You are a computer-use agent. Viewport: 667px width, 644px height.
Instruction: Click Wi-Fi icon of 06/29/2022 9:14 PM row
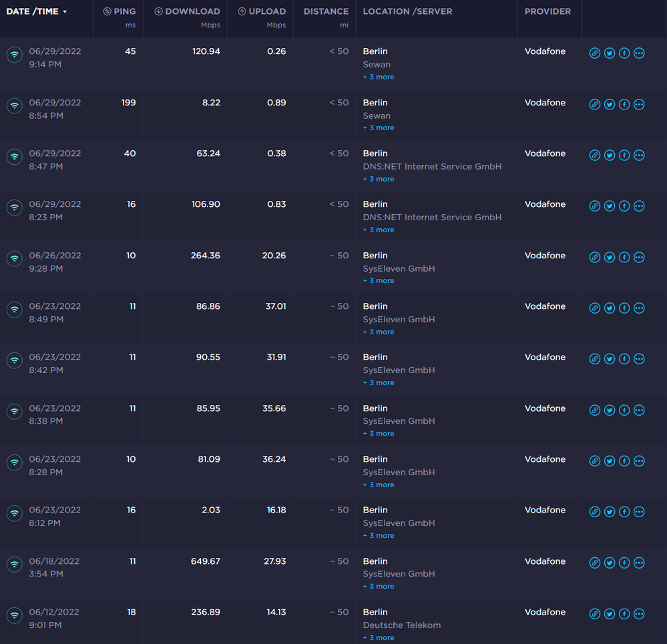click(15, 55)
